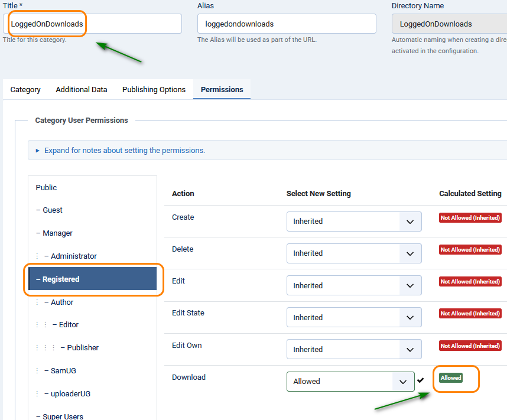Click the Directory Name field
Screen dimensions: 507x420
(449, 24)
